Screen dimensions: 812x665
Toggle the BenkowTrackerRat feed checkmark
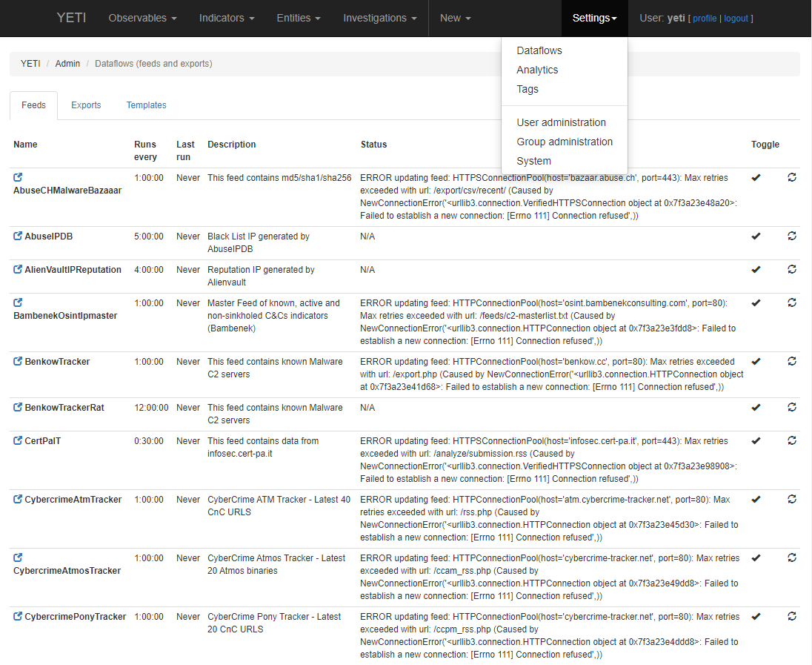756,408
